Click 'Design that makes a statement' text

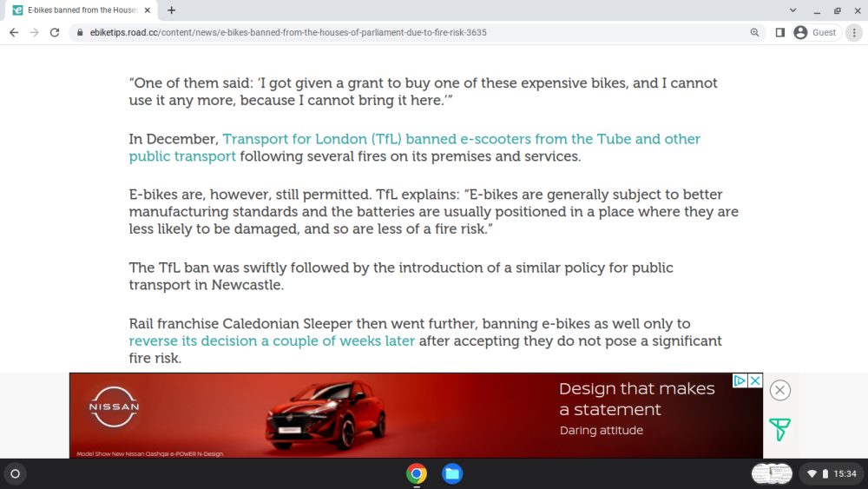[x=636, y=399]
